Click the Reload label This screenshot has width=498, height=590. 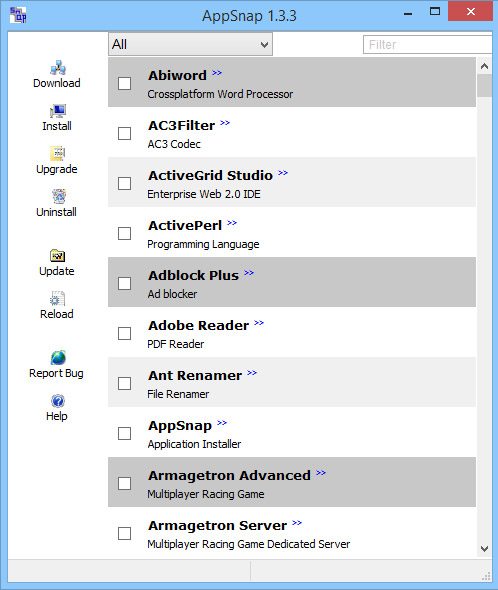57,314
